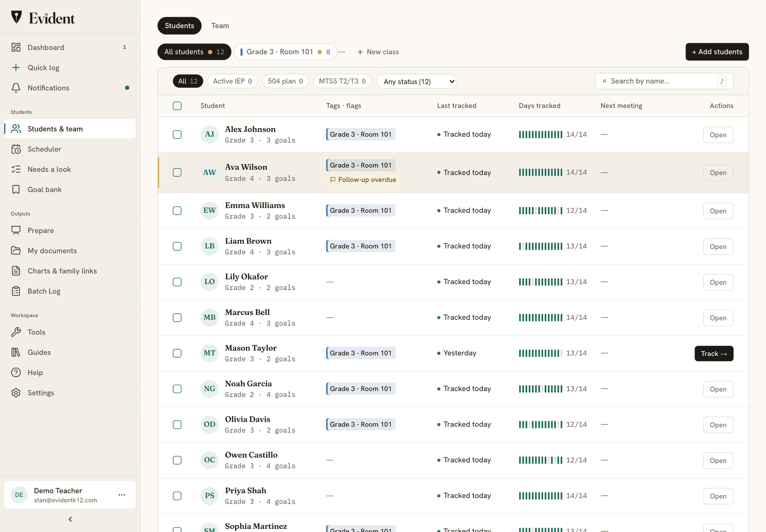Click the Evident logo
Viewport: 766px width, 532px height.
click(43, 18)
